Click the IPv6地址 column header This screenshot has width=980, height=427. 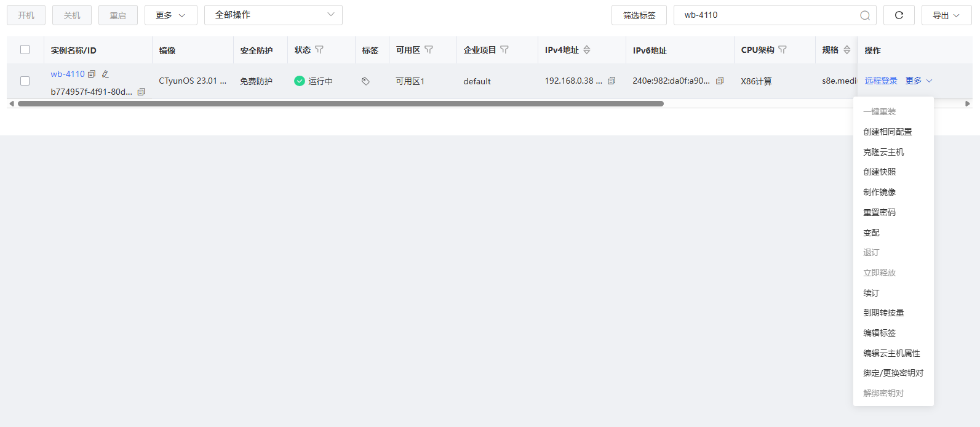(650, 50)
